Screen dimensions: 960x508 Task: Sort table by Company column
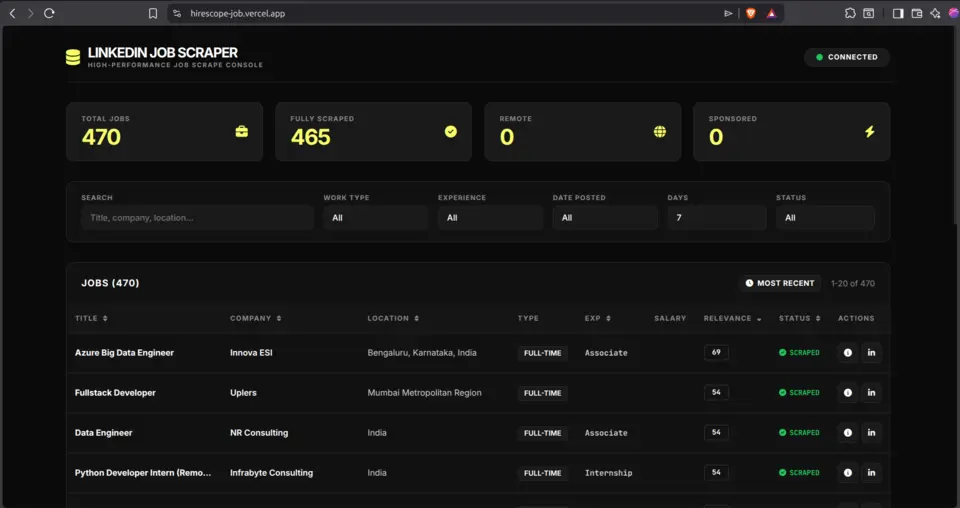(255, 318)
